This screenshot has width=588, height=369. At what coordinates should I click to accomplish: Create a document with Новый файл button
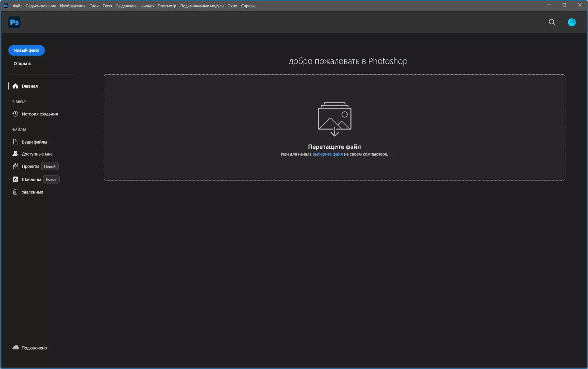(x=26, y=50)
